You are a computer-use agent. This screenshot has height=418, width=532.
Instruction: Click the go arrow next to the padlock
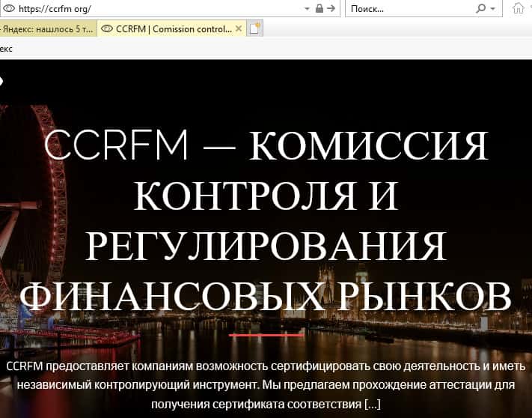(x=331, y=9)
